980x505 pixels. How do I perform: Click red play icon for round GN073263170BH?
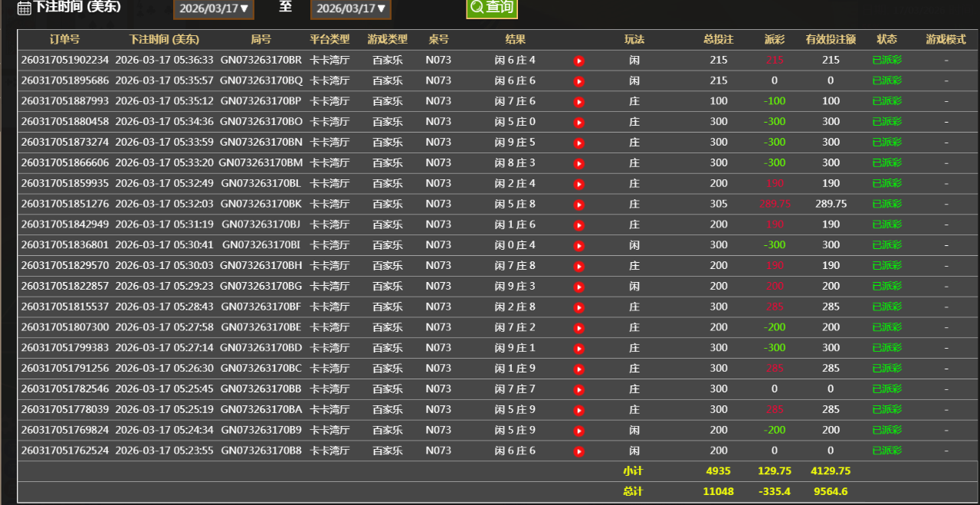click(x=579, y=266)
